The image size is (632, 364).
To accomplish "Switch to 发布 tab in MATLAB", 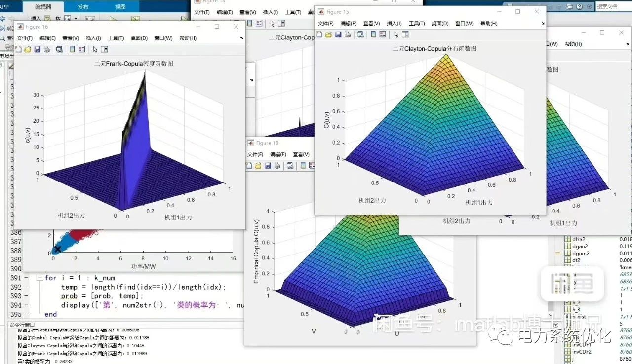I will pos(83,7).
